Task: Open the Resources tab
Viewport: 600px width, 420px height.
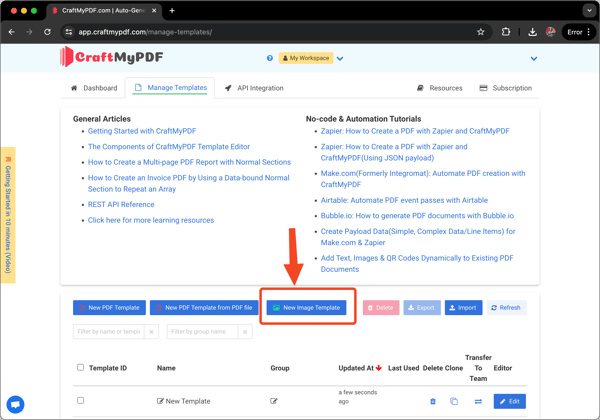Action: [x=439, y=88]
